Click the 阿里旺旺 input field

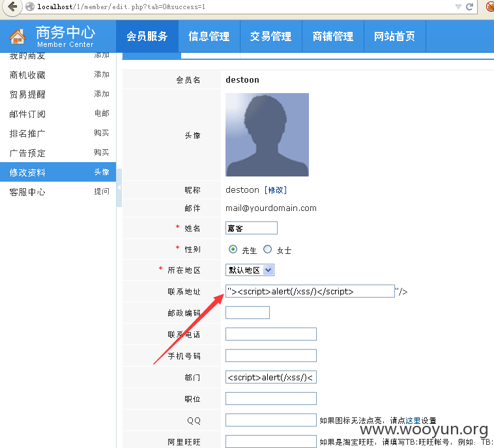point(271,441)
